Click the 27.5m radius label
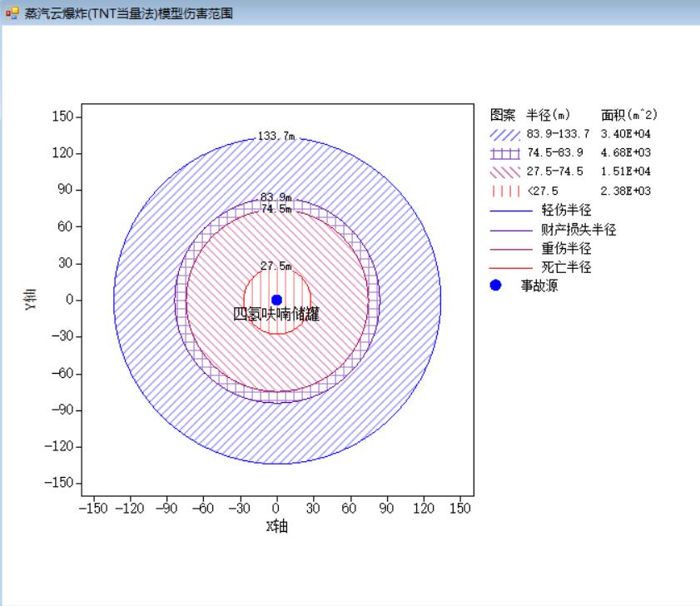 (x=276, y=266)
